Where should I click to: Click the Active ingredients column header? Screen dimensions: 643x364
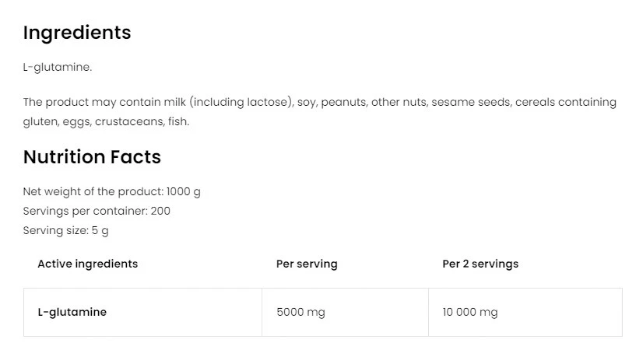tap(87, 264)
